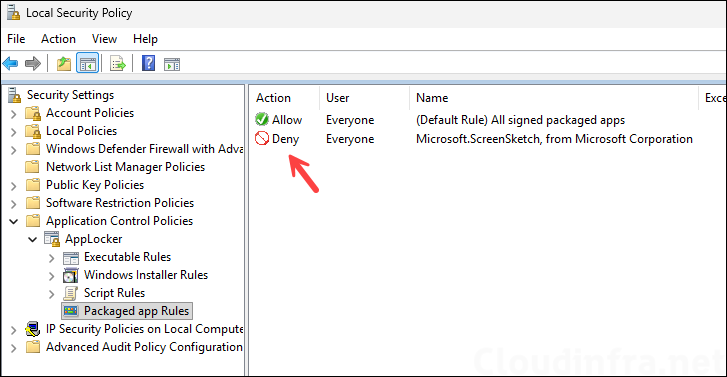Select Public Key Policies label
Viewport: 727px width, 377px height.
coord(95,185)
